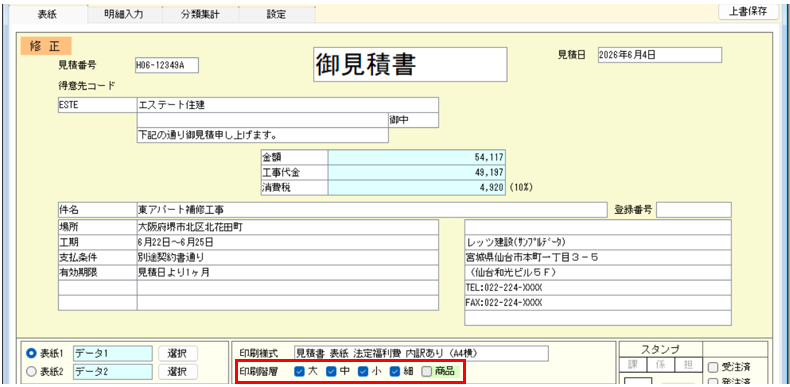Image resolution: width=790 pixels, height=387 pixels.
Task: Click the 有効期限 label cell
Action: (97, 273)
